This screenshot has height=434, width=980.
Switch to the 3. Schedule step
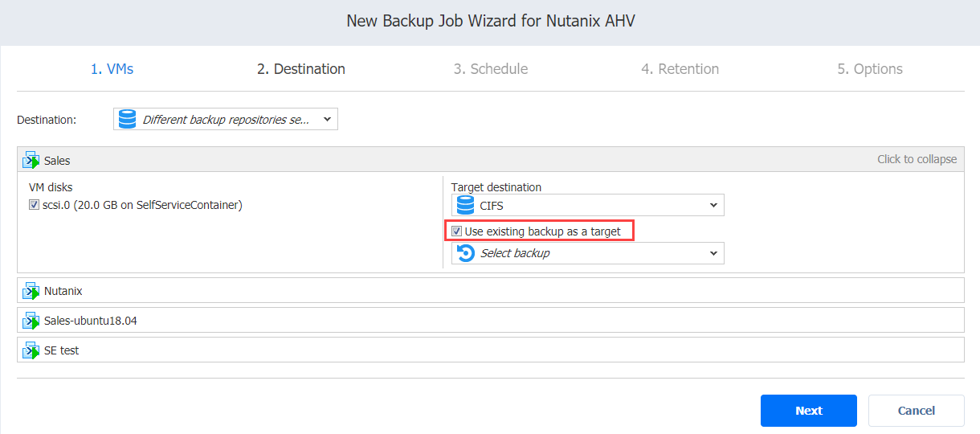[491, 69]
